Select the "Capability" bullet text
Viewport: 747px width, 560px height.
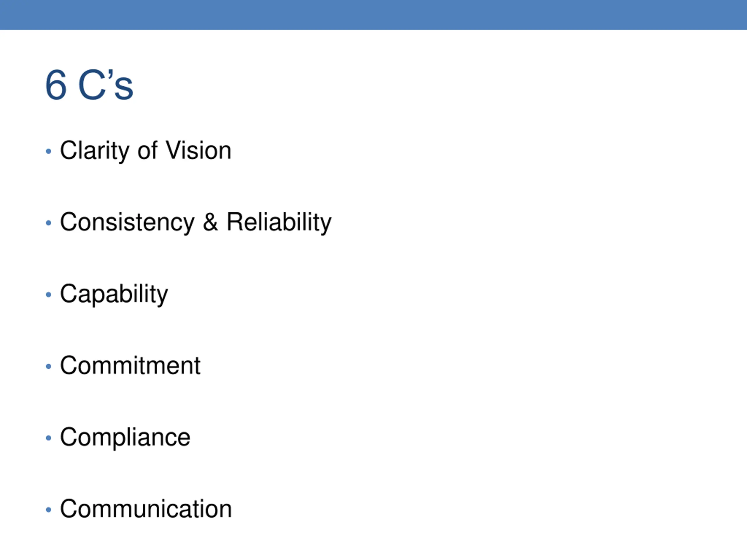114,294
